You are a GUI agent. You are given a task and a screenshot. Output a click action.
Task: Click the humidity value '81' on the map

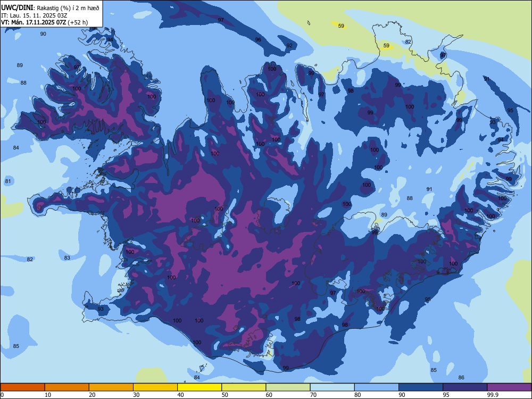point(8,181)
